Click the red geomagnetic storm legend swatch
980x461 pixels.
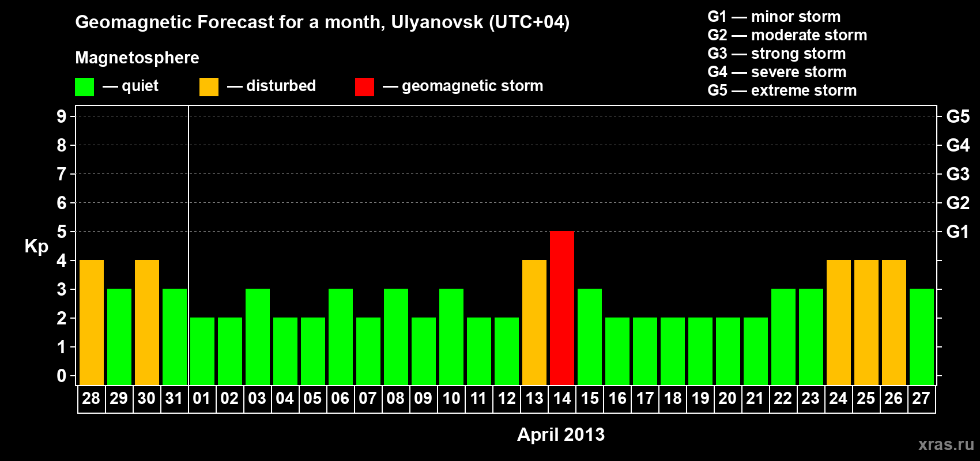(364, 87)
